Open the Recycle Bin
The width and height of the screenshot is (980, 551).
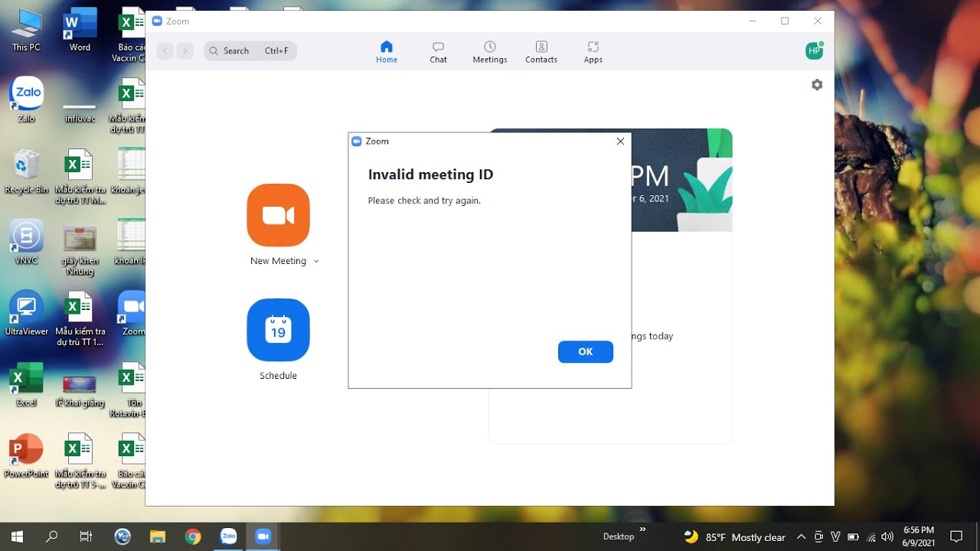[x=26, y=171]
